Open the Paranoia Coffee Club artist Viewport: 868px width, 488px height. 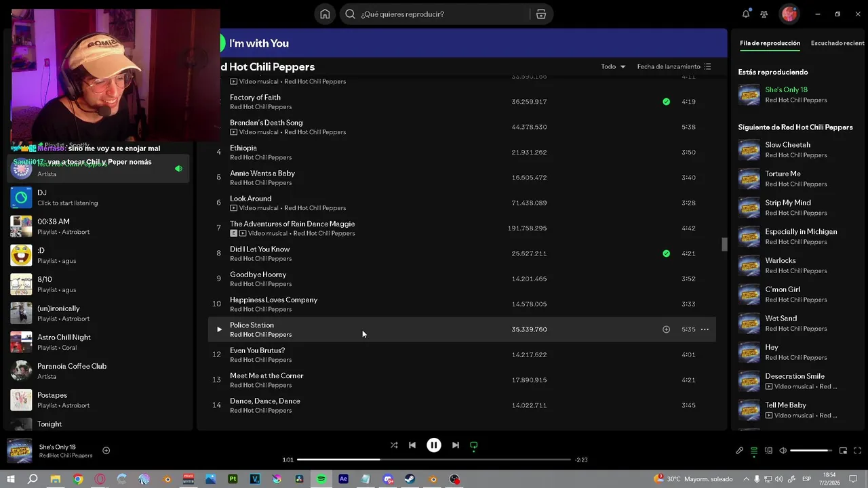[x=99, y=371]
